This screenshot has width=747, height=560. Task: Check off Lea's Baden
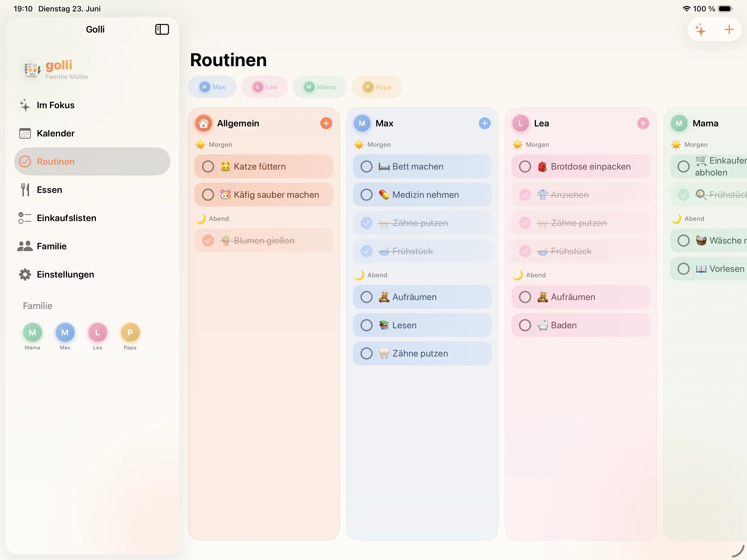pos(525,325)
